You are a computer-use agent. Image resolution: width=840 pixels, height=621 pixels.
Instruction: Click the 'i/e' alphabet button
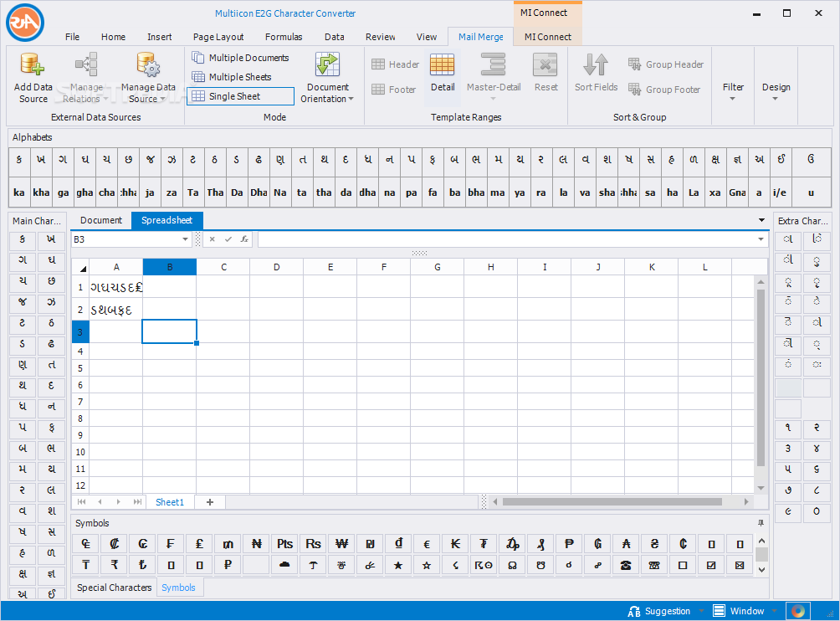[780, 192]
